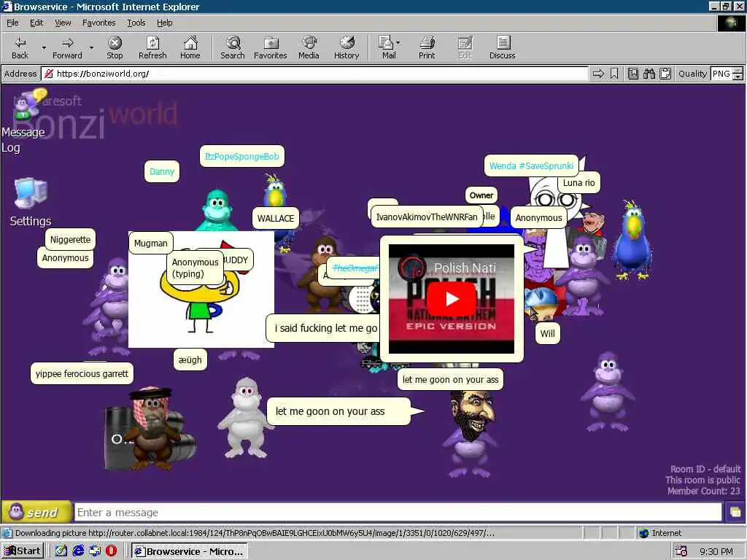Select the Browservice taskbar button
747x560 pixels.
point(190,551)
